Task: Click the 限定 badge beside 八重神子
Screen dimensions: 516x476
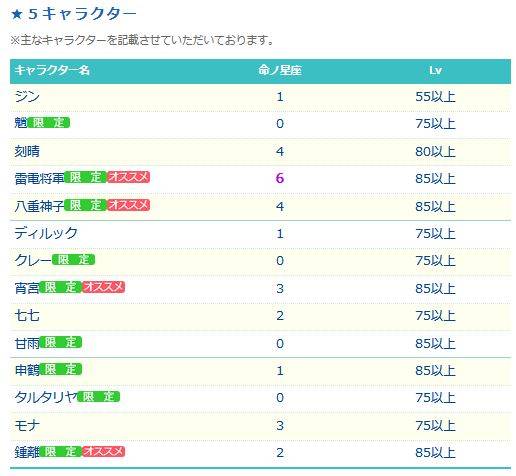Action: (x=85, y=205)
